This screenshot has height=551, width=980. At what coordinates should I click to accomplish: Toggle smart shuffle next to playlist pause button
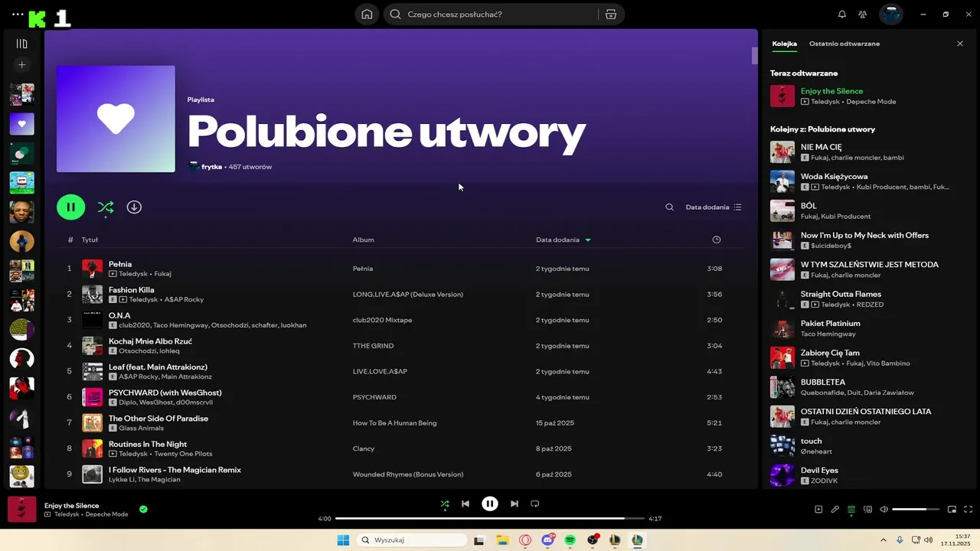pos(106,207)
